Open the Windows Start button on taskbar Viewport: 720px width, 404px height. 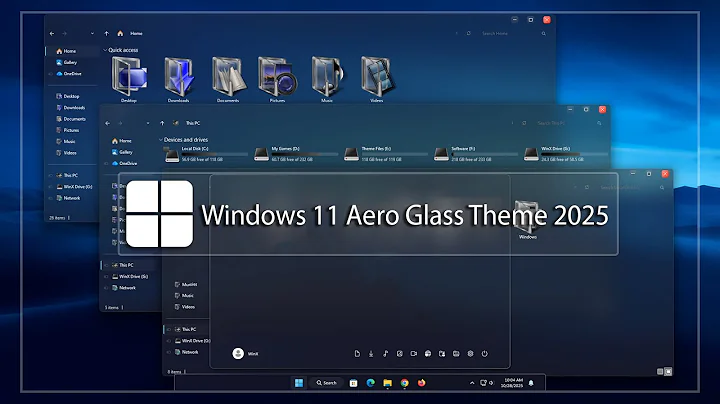299,383
